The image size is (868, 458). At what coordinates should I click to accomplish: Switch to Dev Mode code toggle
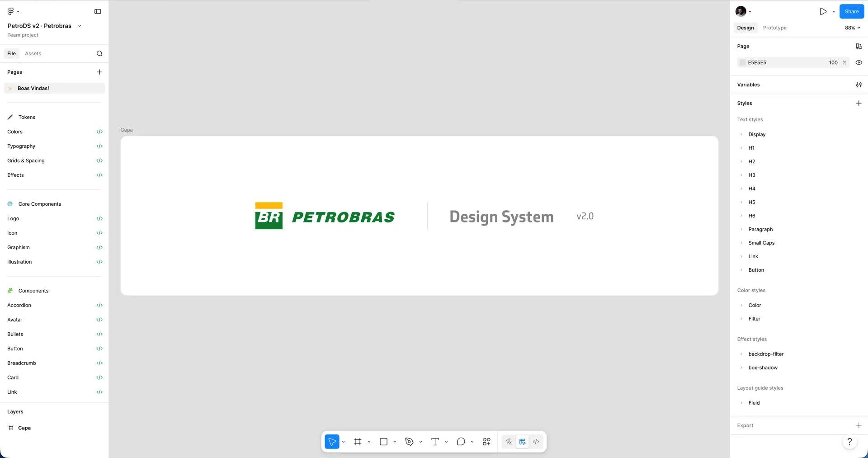[x=536, y=442]
